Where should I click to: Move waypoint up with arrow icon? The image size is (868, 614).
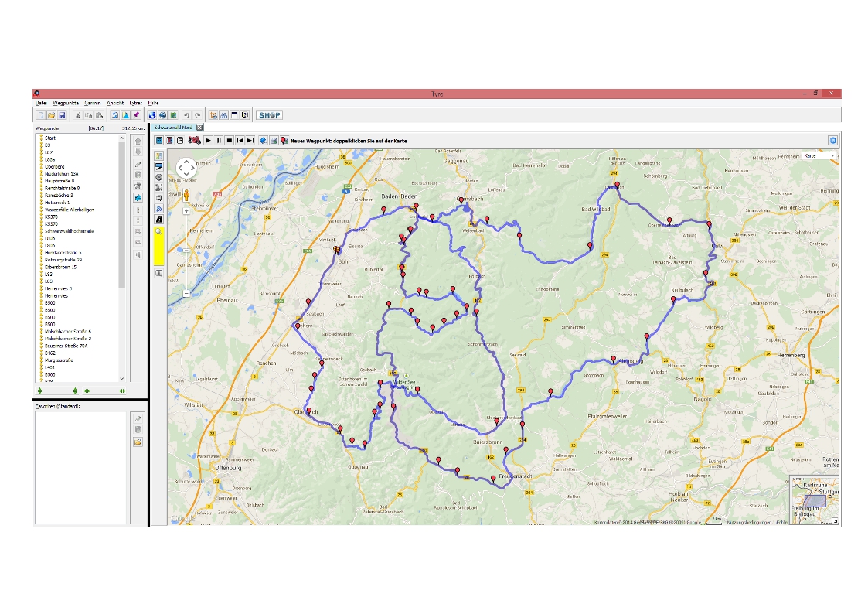tap(138, 142)
